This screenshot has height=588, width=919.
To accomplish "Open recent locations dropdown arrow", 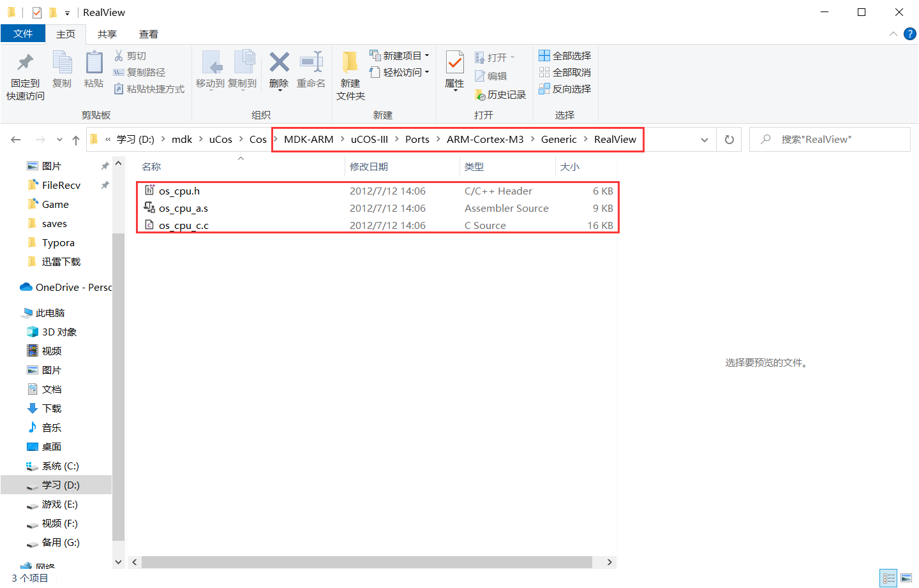I will click(59, 140).
